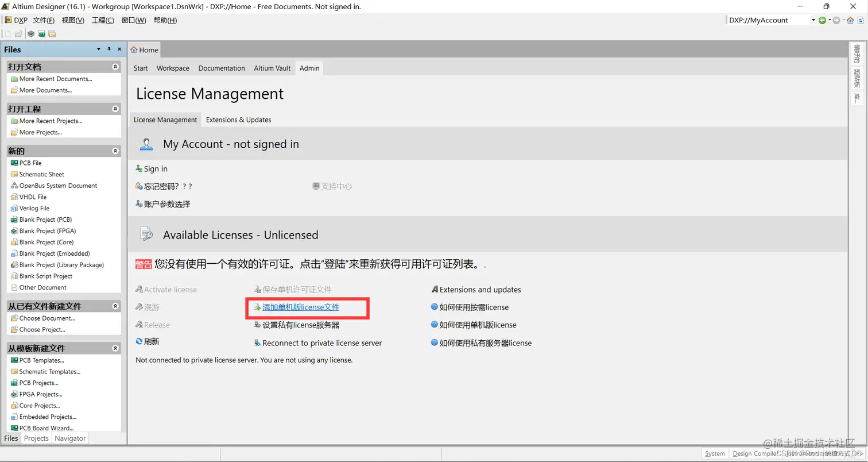Create a Blank Project (FPGA)
This screenshot has height=462, width=868.
pos(44,231)
